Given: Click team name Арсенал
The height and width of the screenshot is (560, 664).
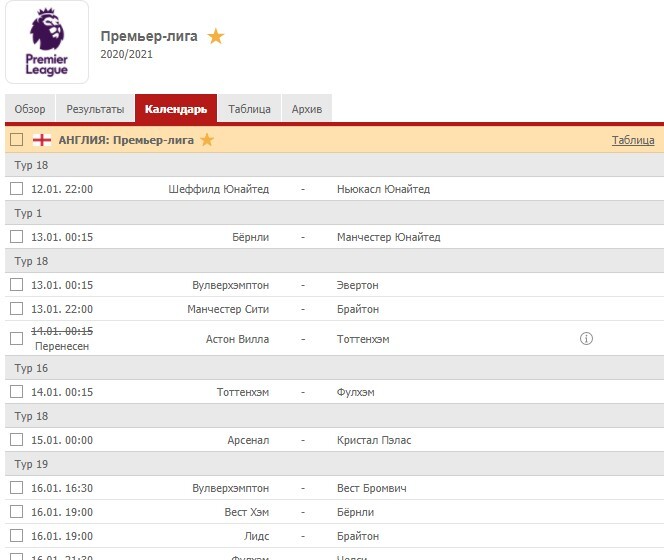Looking at the screenshot, I should click(x=248, y=440).
